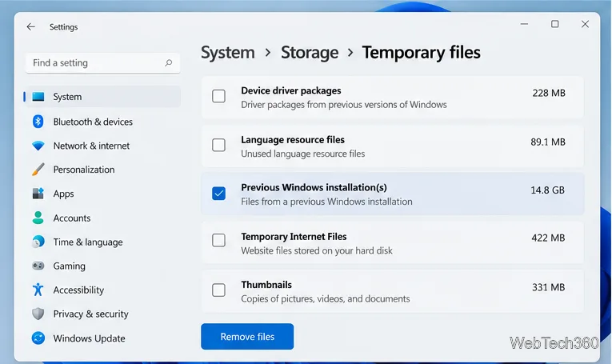Click the Accessibility figure icon

pyautogui.click(x=38, y=290)
